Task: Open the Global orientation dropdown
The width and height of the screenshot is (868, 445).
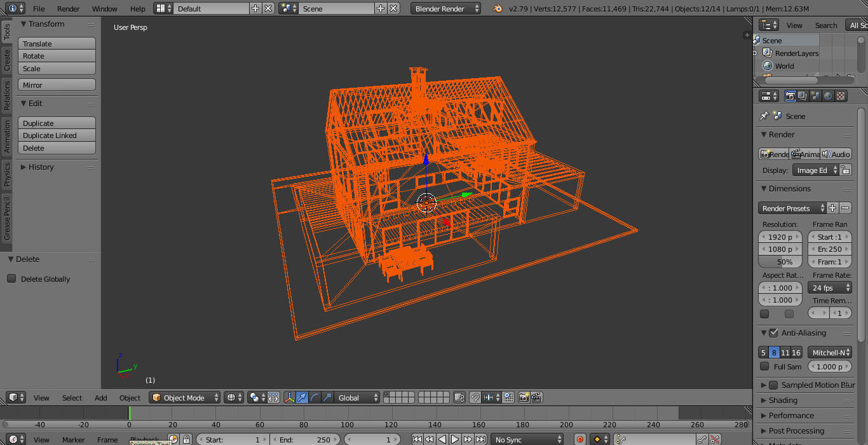Action: pos(357,397)
